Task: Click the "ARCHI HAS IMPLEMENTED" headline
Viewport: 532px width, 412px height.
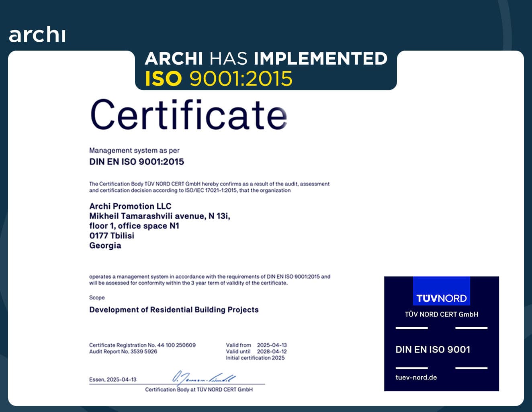Action: [x=266, y=59]
